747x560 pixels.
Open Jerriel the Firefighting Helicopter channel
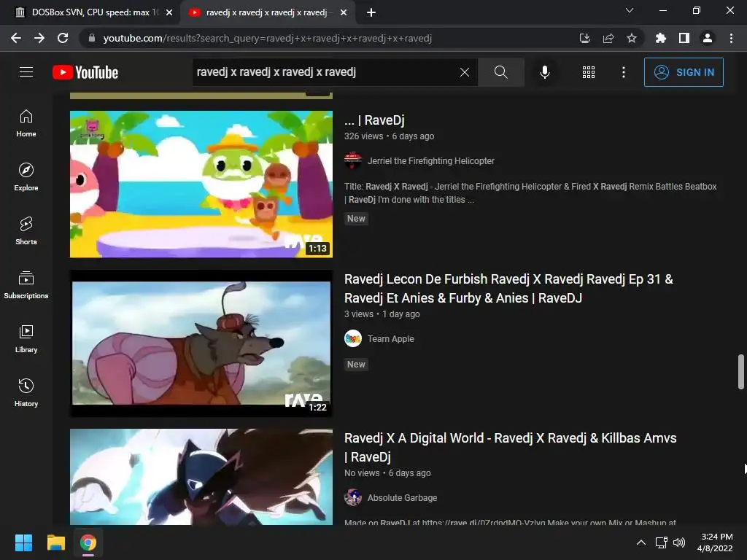tap(430, 161)
